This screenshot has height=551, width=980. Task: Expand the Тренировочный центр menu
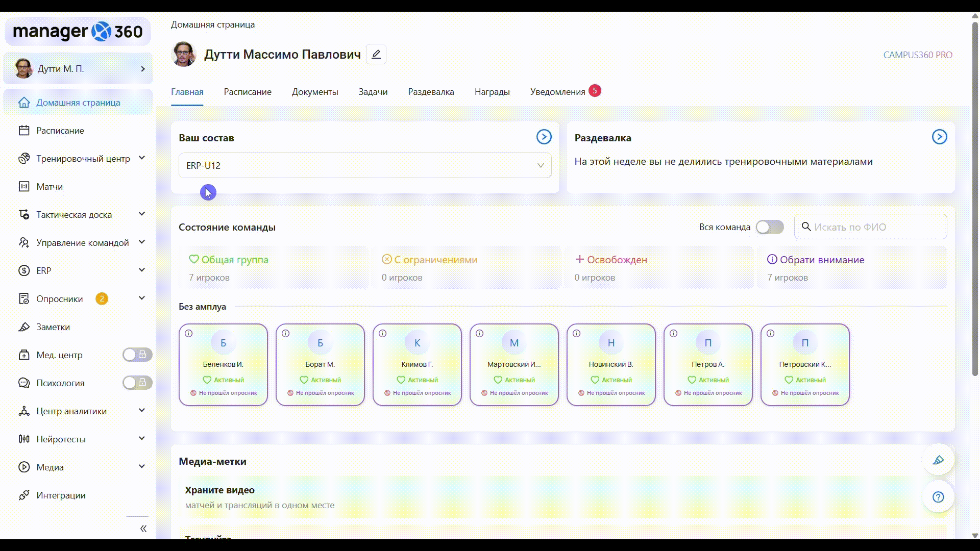[142, 158]
